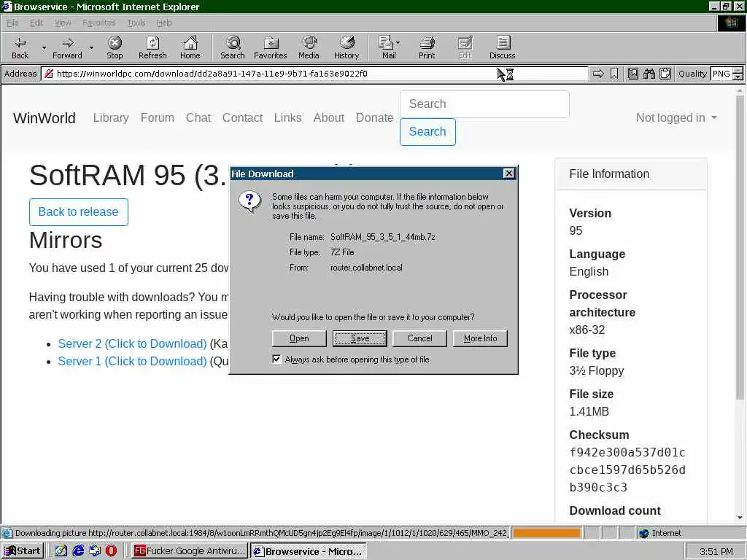
Task: Open the Favorites menu
Action: pyautogui.click(x=98, y=23)
